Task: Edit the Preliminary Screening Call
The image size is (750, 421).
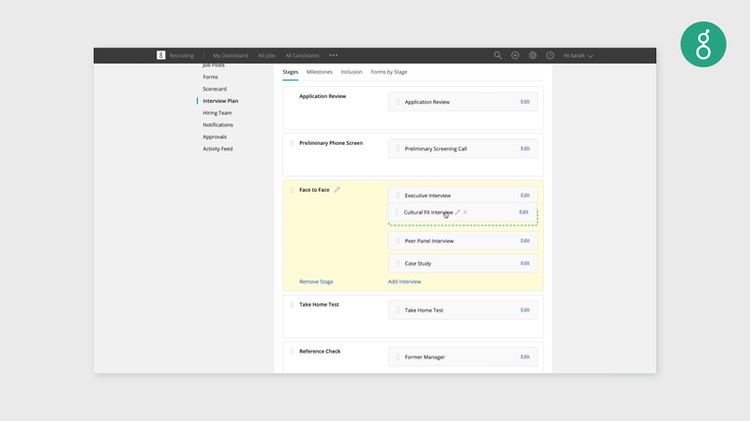Action: (x=525, y=149)
